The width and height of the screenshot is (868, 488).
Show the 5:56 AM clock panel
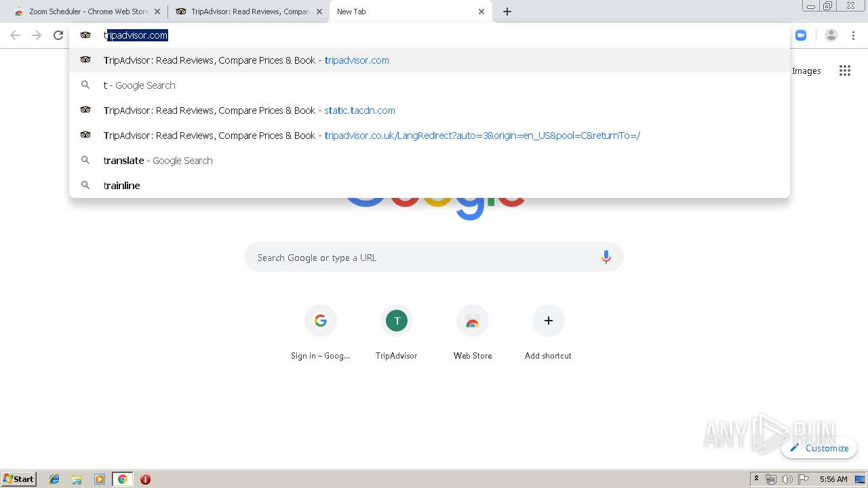833,479
